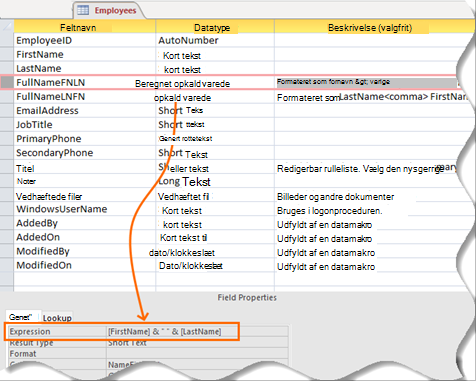Click the Beskrivelse (valgfrit) column header

pos(370,27)
